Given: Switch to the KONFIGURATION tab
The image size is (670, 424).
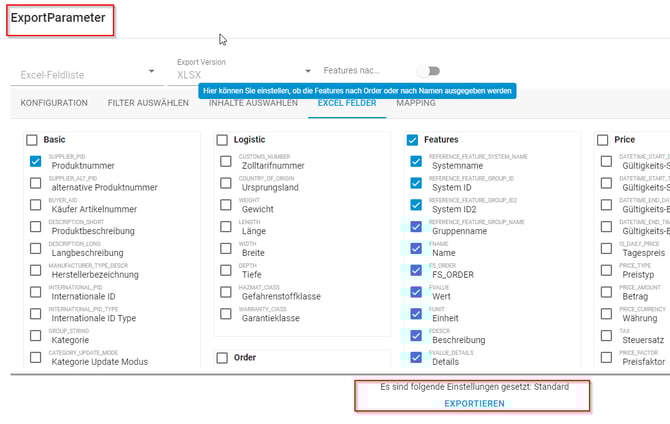Looking at the screenshot, I should [54, 103].
